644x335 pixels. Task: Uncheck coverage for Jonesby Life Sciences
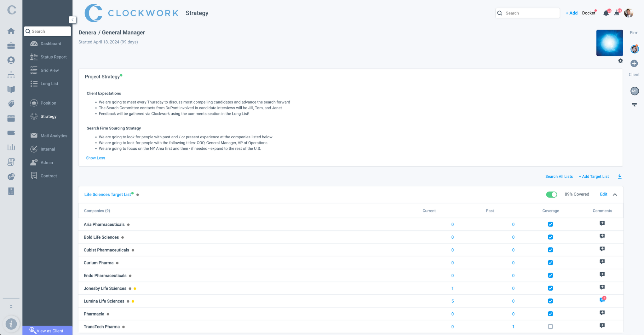click(x=550, y=288)
